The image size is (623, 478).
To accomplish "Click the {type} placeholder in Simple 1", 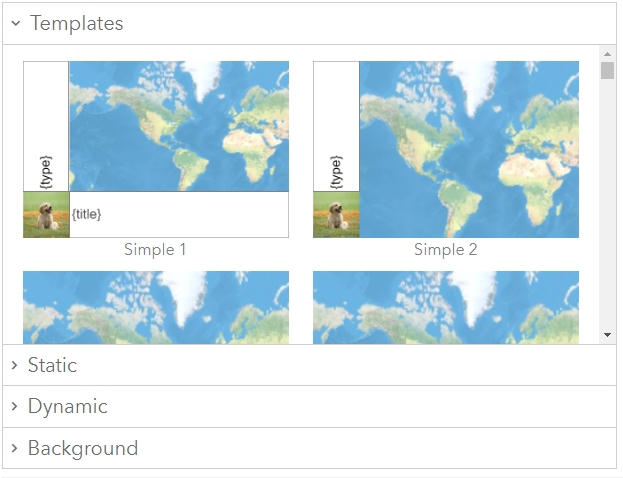I will click(46, 171).
